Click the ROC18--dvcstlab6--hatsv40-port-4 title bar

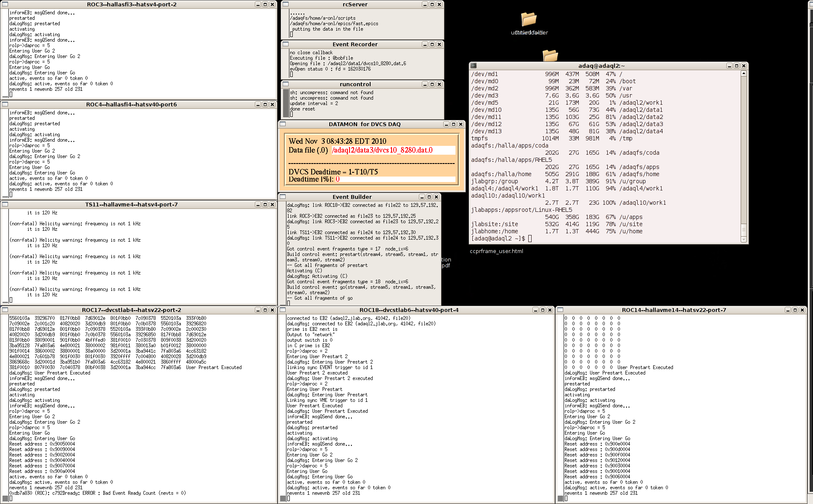(x=409, y=310)
